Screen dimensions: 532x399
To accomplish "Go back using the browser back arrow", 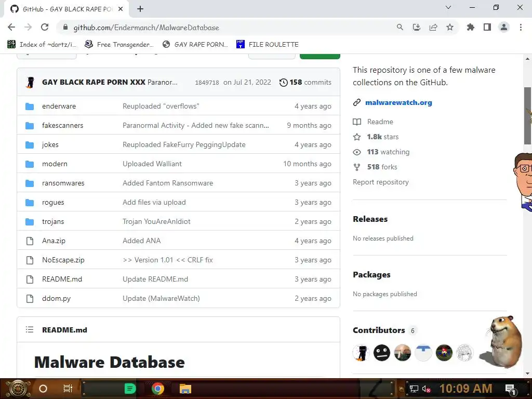I will [11, 27].
